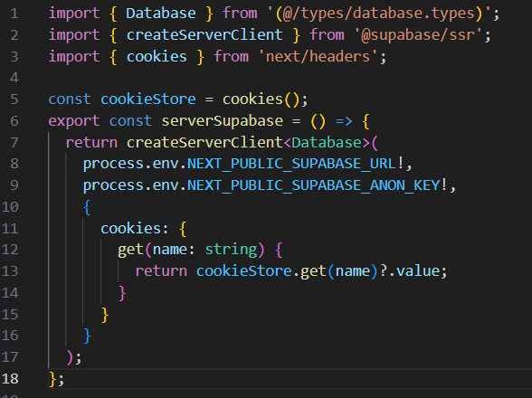This screenshot has width=532, height=398.
Task: Click 'NEXT_PUBLIC_SUPABASE_ANON_KEY' environment variable
Action: pyautogui.click(x=313, y=185)
